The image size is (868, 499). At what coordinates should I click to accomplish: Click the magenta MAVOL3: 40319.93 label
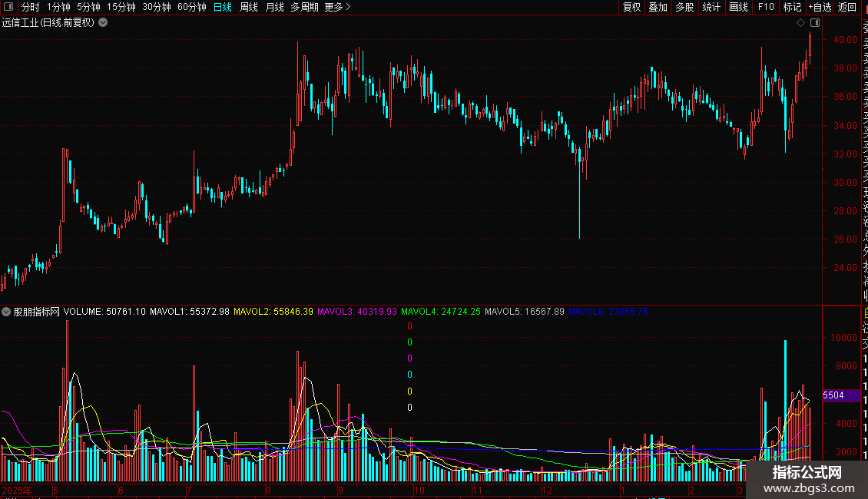357,312
